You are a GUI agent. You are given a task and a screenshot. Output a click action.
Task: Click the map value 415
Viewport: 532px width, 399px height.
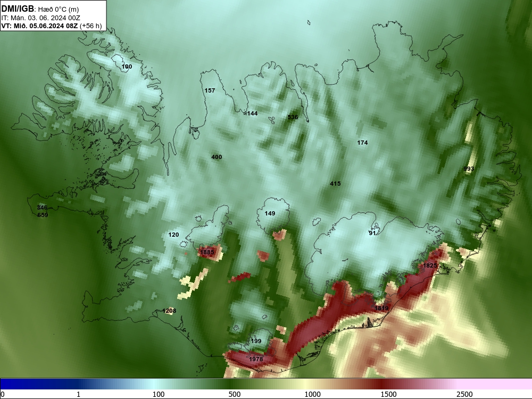tap(335, 183)
